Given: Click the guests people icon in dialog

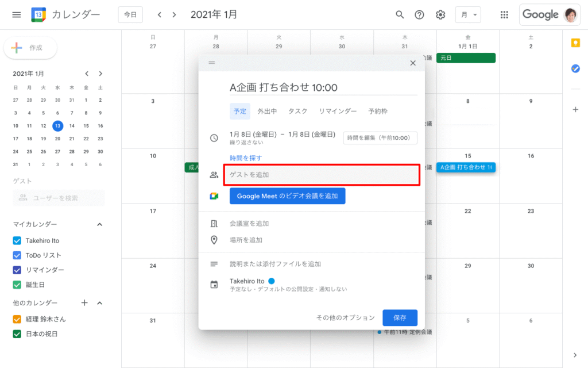Looking at the screenshot, I should [214, 175].
